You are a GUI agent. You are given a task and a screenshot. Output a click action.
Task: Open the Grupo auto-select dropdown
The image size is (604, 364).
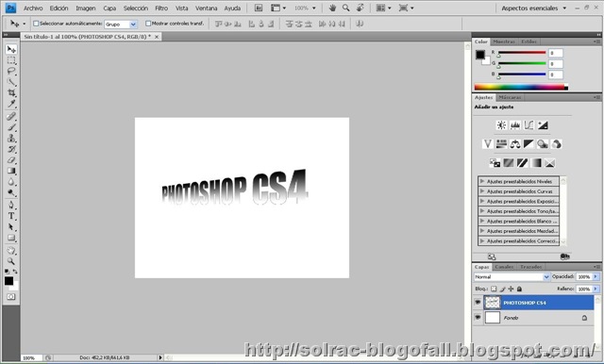tap(121, 24)
